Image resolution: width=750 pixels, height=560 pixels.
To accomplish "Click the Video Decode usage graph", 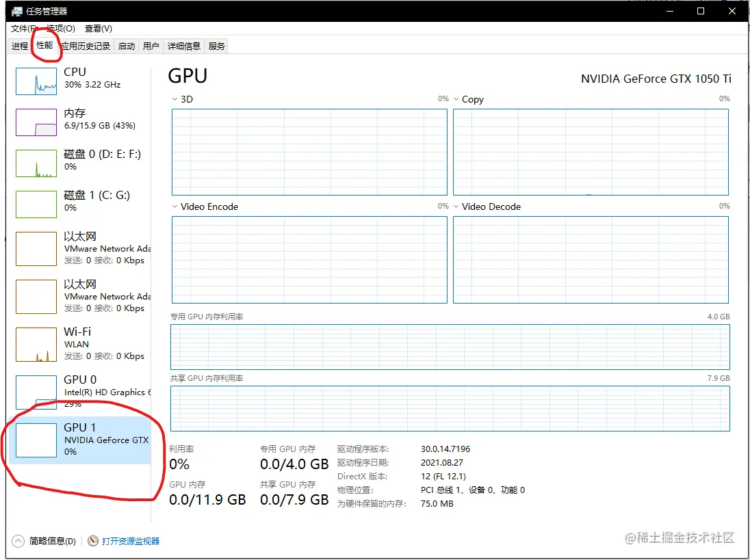I will [591, 260].
